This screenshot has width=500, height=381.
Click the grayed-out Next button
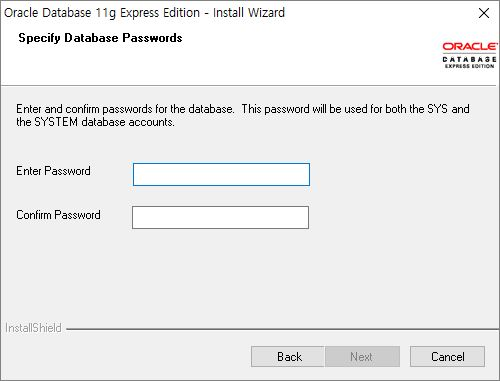(x=362, y=357)
